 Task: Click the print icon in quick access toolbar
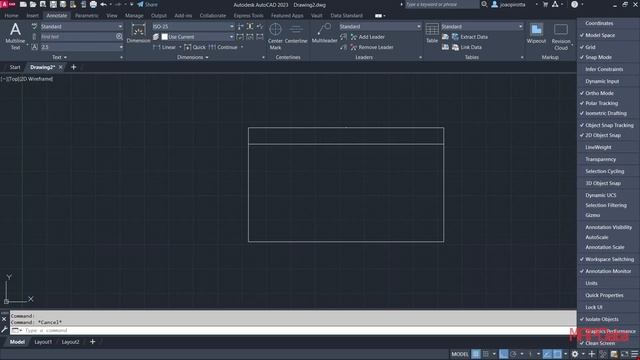[x=93, y=4]
